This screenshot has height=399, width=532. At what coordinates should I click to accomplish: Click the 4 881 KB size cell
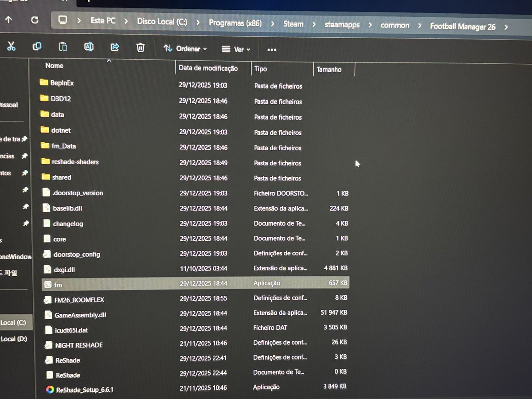336,268
